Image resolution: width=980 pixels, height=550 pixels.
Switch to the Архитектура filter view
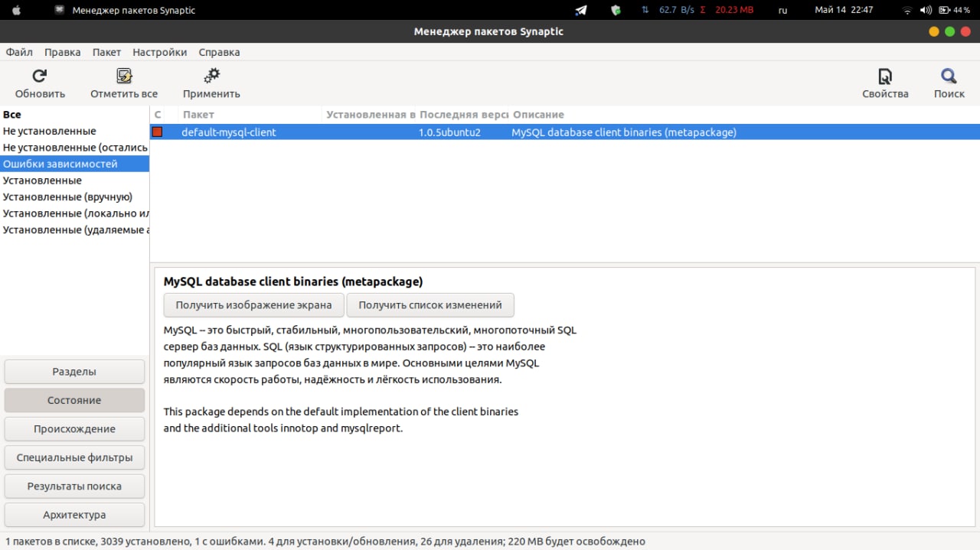point(74,514)
